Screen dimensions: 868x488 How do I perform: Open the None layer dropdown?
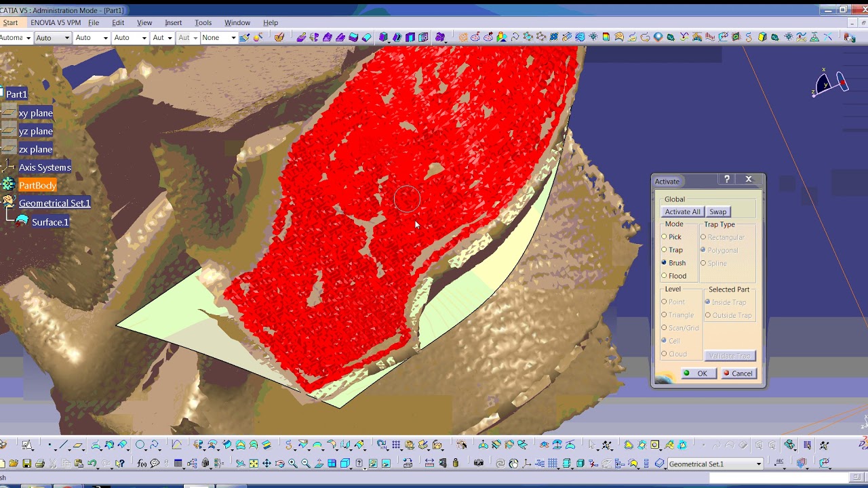click(218, 37)
